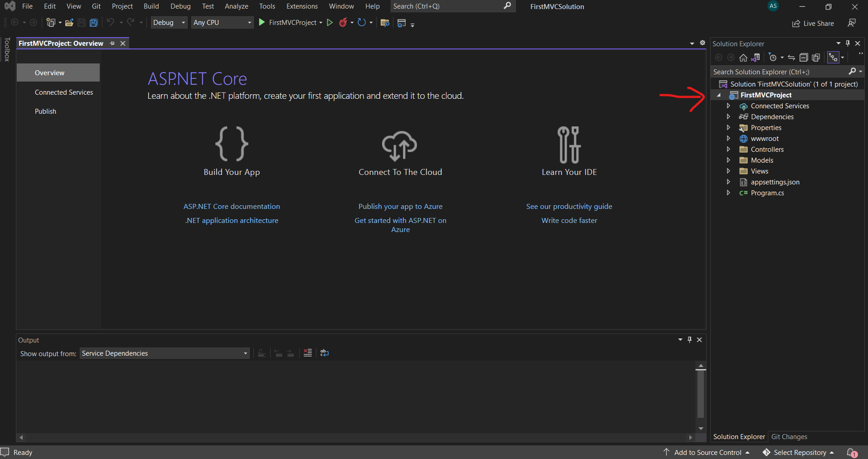Open the Debug configuration dropdown

click(x=183, y=22)
